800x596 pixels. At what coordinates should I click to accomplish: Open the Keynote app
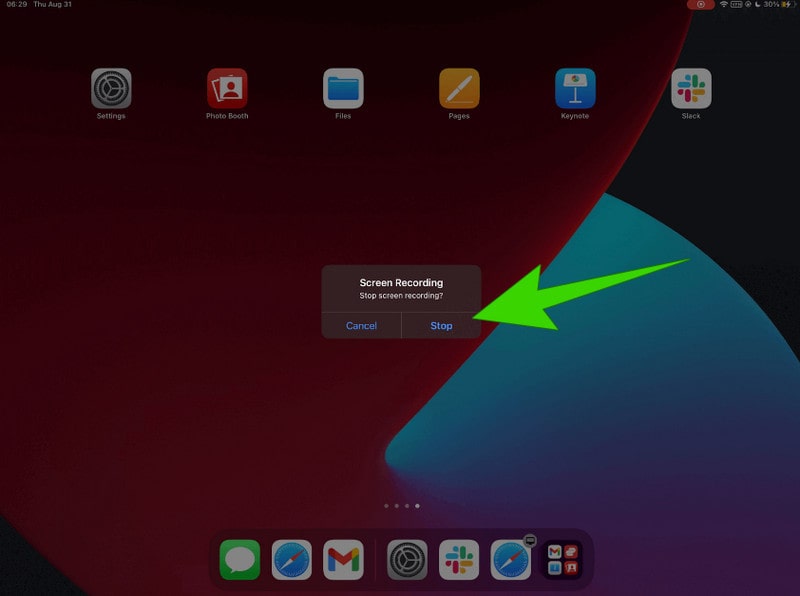pyautogui.click(x=575, y=89)
